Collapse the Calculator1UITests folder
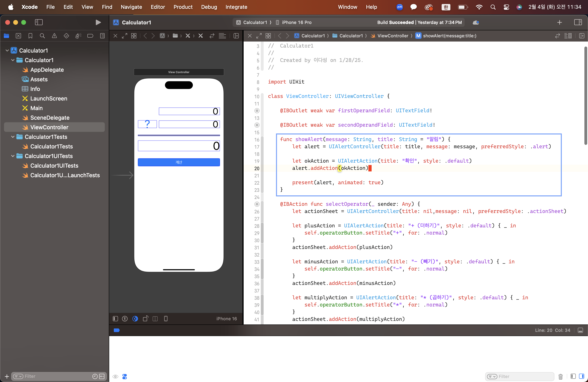 (13, 156)
